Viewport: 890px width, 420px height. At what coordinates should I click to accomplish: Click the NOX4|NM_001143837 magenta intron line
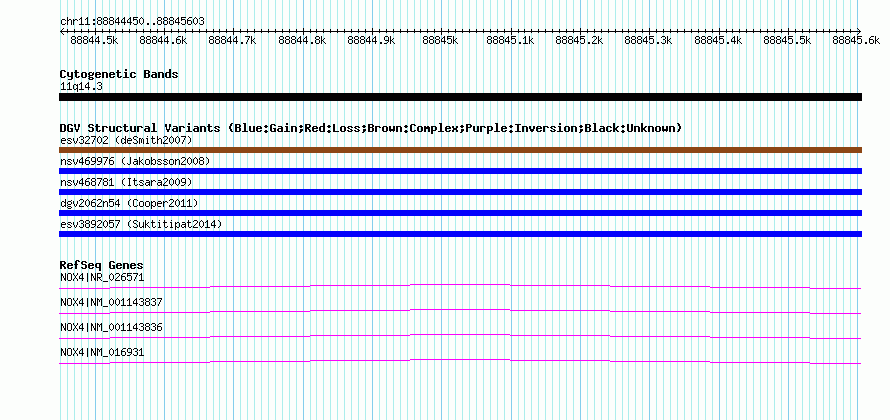460,312
